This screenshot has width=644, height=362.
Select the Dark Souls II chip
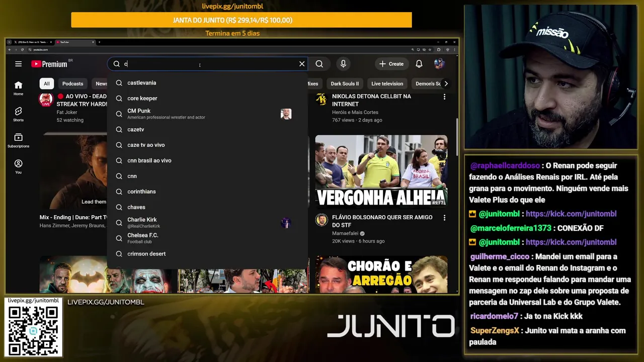click(345, 83)
